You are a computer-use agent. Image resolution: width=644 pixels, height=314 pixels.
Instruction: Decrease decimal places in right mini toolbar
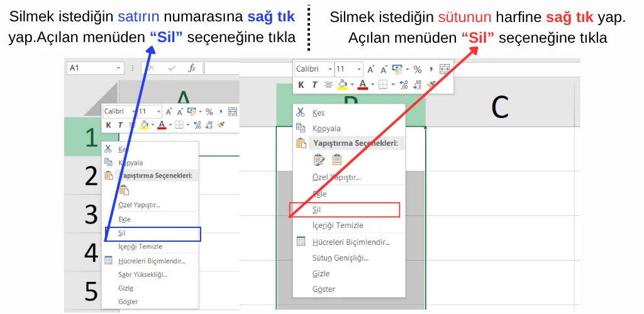point(418,84)
